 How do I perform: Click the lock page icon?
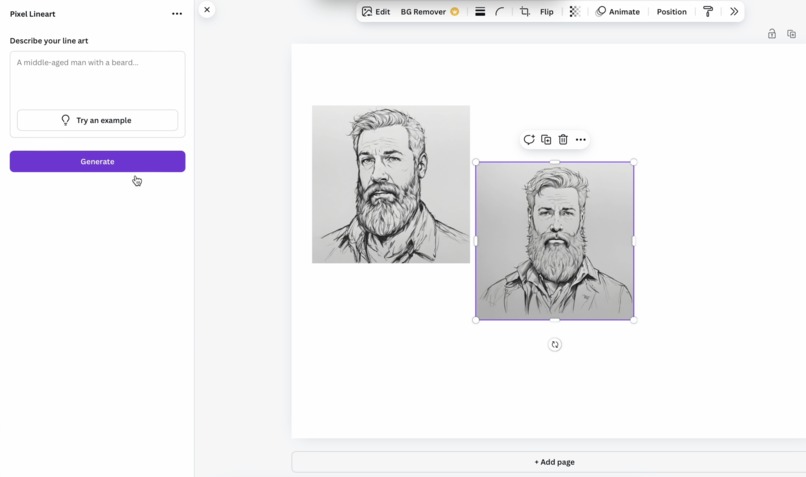click(772, 34)
